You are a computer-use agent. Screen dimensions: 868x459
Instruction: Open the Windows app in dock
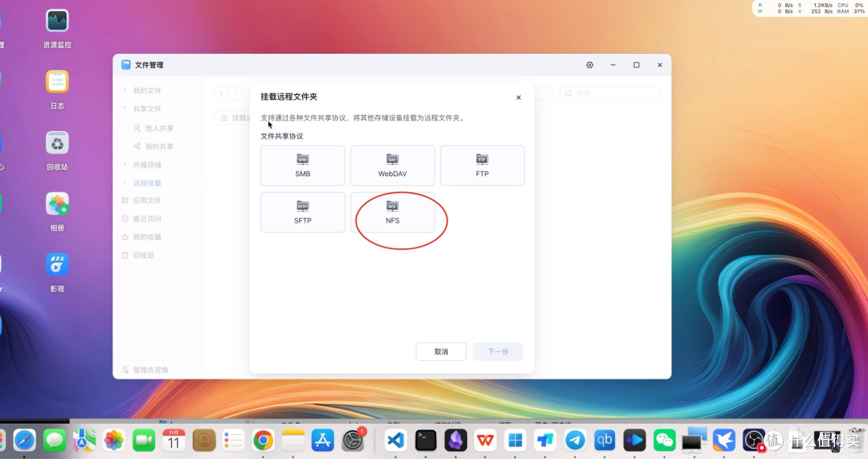pos(515,441)
